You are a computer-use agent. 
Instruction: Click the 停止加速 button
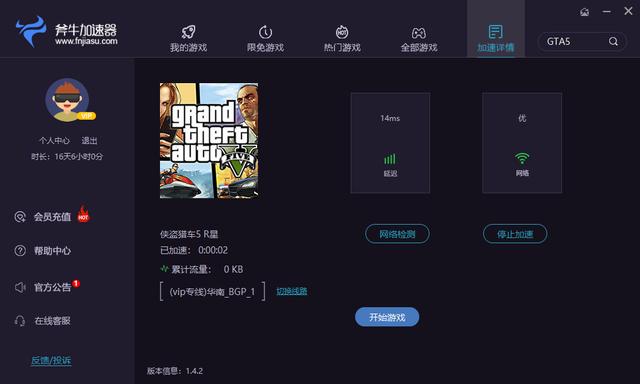(515, 234)
